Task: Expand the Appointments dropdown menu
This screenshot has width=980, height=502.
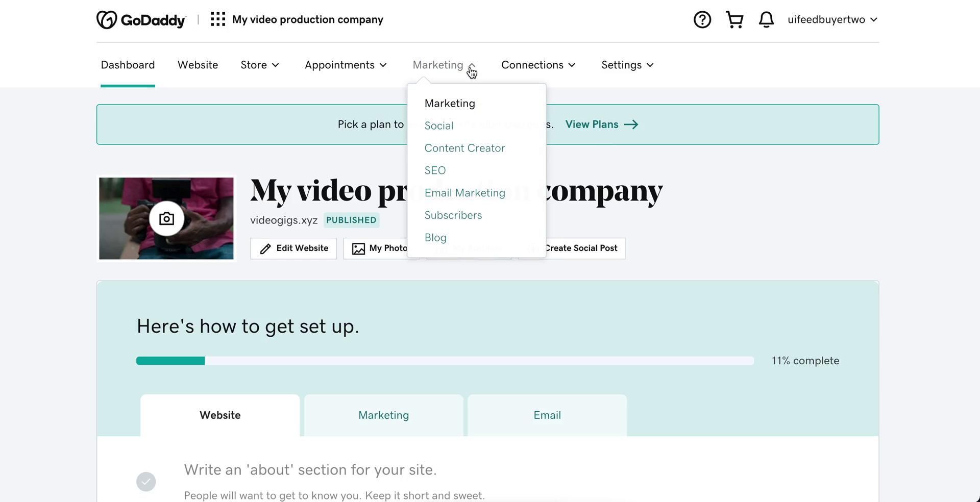Action: pyautogui.click(x=346, y=65)
